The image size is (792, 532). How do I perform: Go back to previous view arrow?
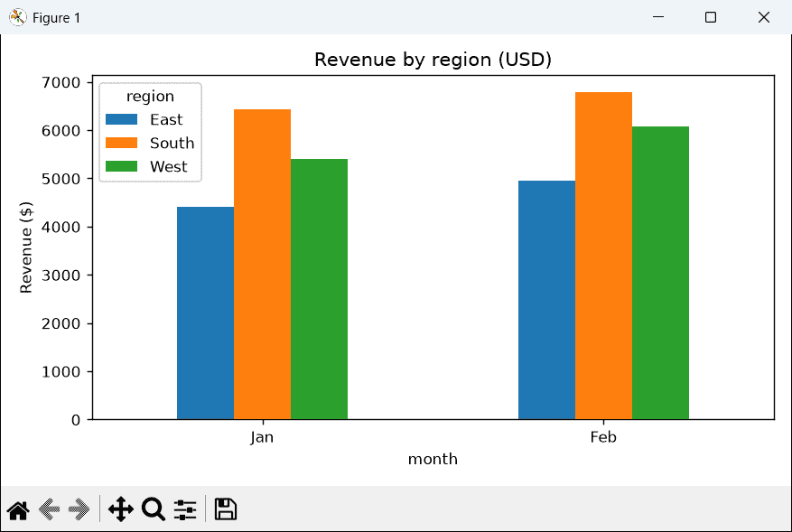(50, 509)
